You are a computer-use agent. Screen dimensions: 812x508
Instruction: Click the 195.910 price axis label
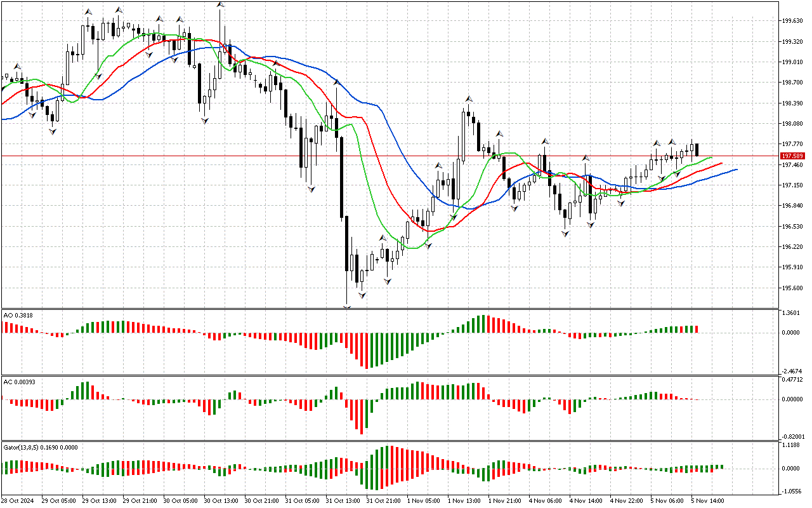tap(794, 267)
